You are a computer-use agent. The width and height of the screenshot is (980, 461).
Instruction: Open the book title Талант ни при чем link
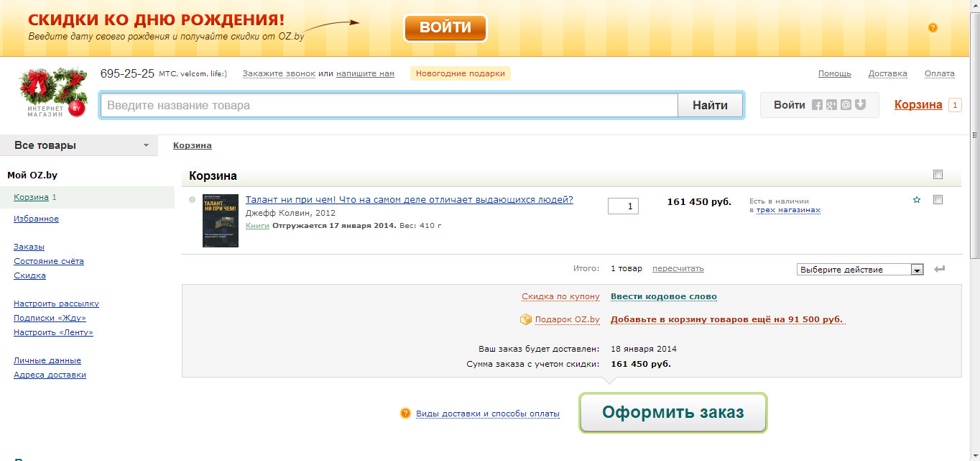pos(410,200)
